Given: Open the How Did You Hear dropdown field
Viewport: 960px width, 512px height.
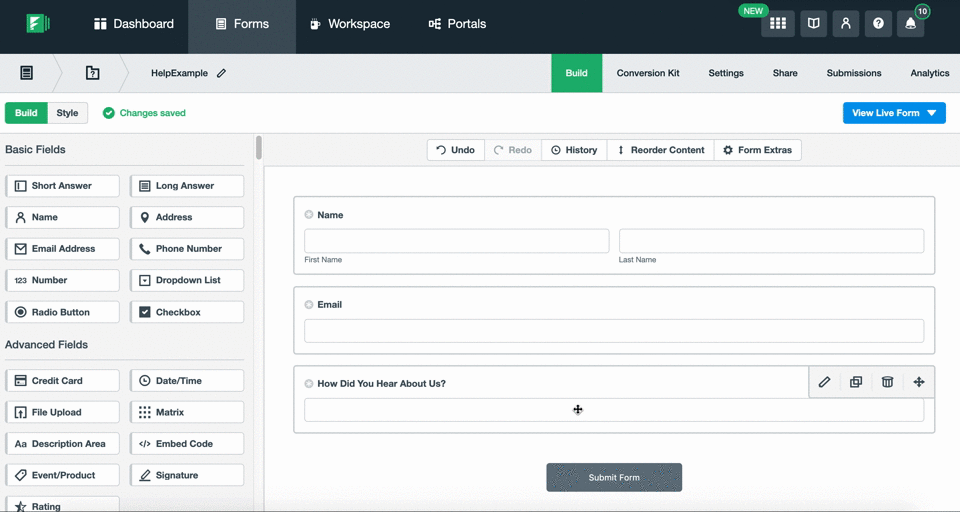Looking at the screenshot, I should (x=613, y=410).
